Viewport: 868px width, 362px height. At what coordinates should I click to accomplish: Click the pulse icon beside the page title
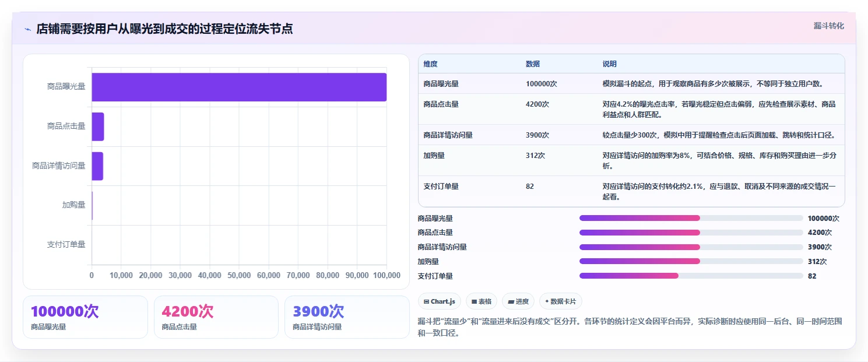(27, 29)
